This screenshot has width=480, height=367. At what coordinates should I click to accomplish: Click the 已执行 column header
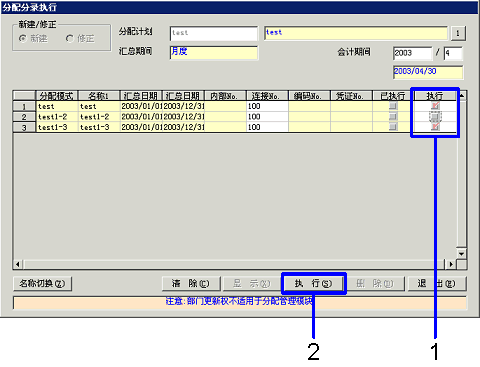coord(393,96)
